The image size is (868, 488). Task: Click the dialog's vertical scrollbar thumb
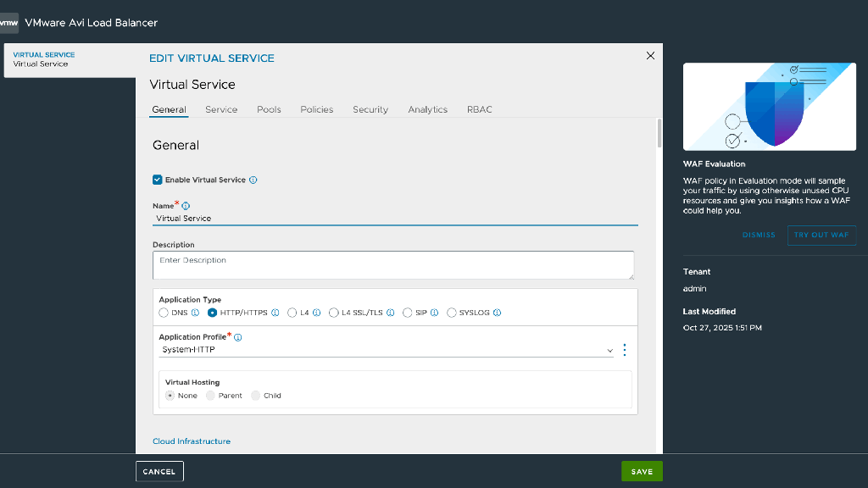pyautogui.click(x=659, y=133)
